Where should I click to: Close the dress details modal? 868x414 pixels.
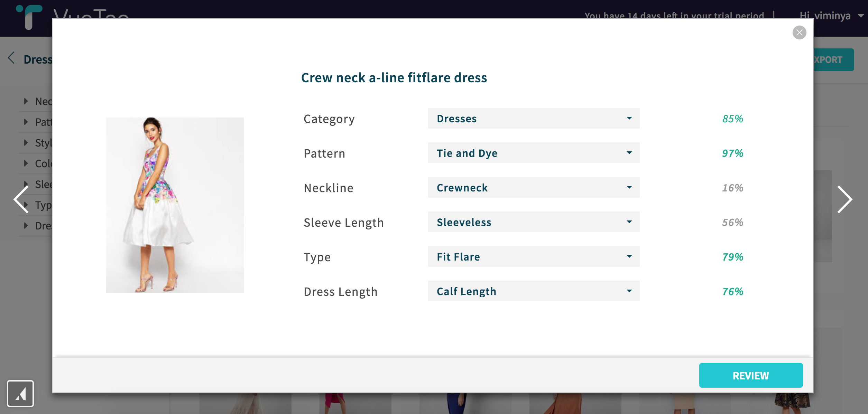tap(799, 32)
